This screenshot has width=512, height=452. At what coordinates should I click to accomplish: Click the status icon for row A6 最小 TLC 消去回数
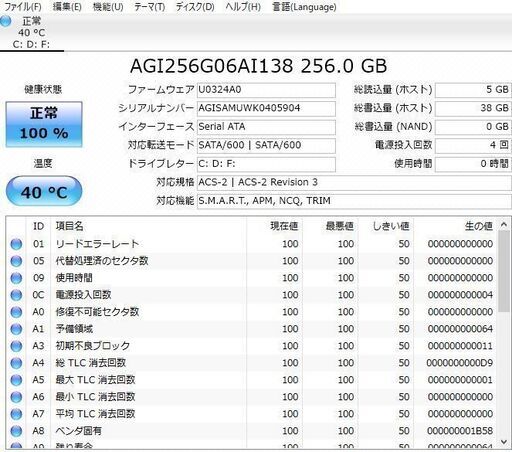(x=16, y=397)
